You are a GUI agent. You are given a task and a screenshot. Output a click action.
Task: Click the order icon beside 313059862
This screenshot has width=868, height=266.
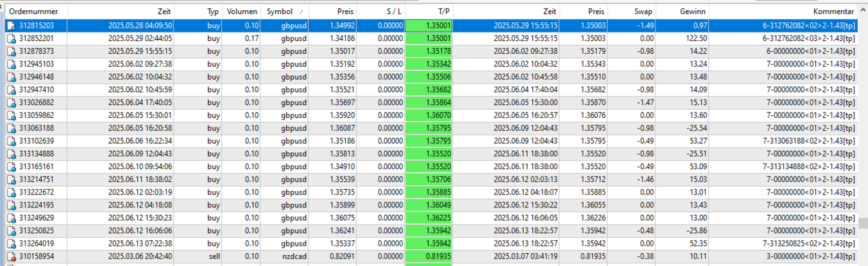click(x=11, y=115)
